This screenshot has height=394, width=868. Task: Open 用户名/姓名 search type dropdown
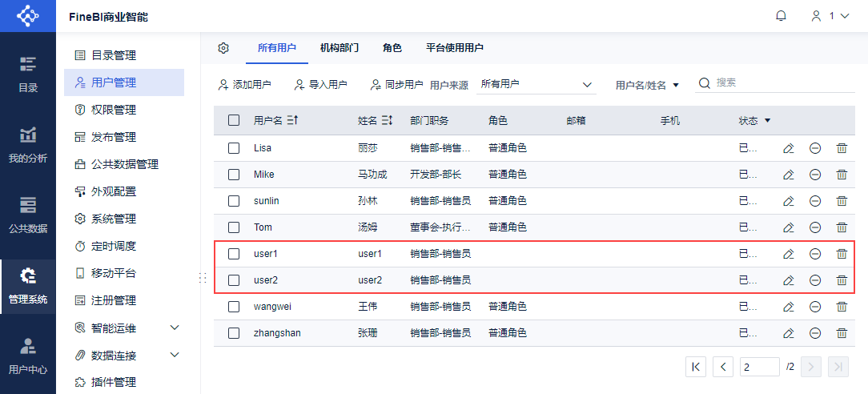647,85
